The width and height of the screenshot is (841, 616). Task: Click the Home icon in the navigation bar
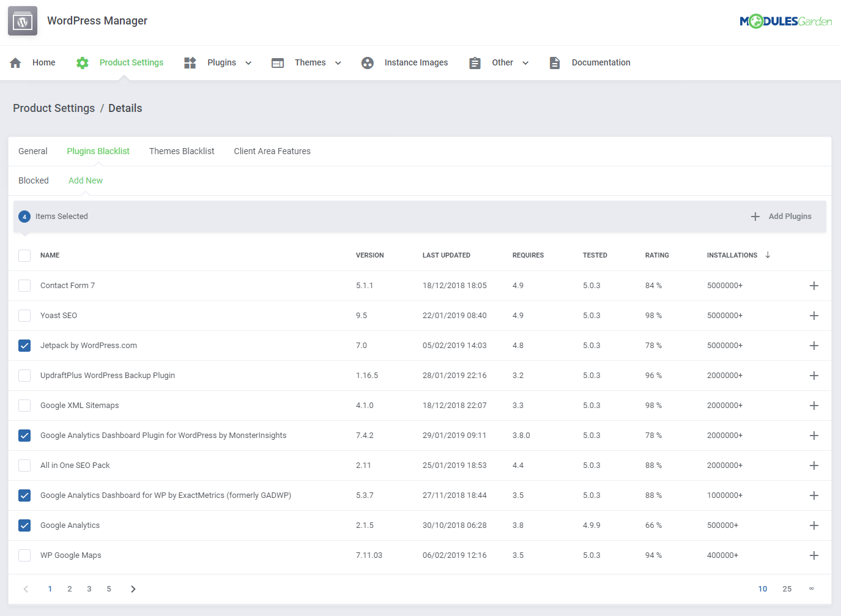pyautogui.click(x=15, y=62)
